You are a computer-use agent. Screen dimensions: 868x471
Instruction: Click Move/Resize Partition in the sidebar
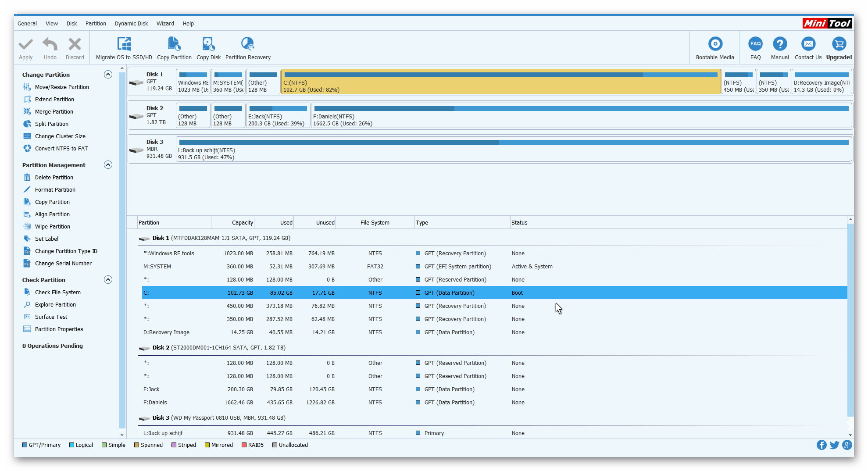coord(62,87)
